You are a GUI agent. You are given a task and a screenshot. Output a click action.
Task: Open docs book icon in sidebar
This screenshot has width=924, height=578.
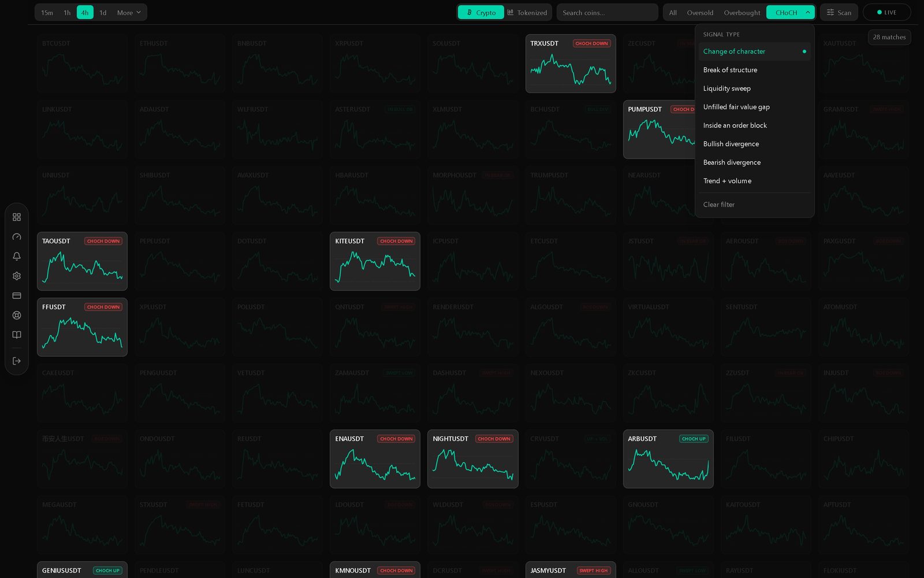pyautogui.click(x=17, y=335)
